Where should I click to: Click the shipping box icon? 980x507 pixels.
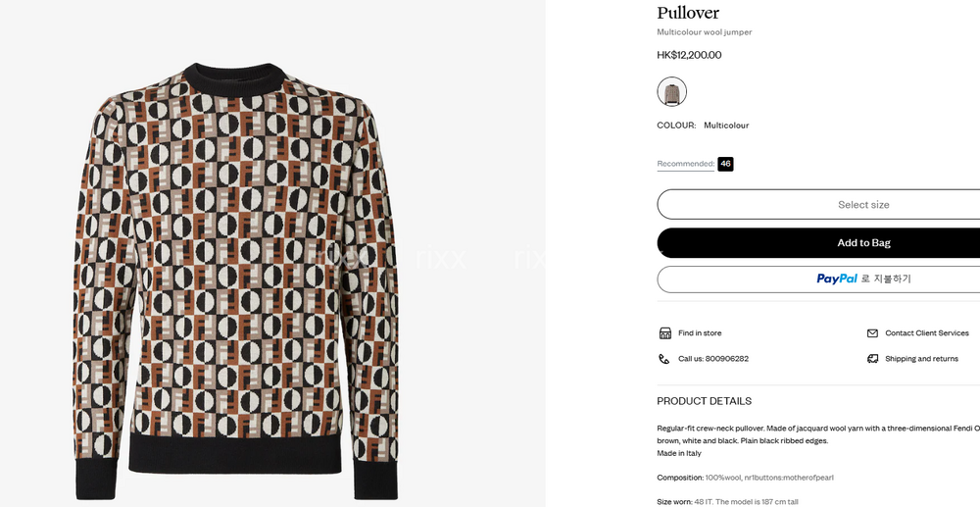coord(872,359)
